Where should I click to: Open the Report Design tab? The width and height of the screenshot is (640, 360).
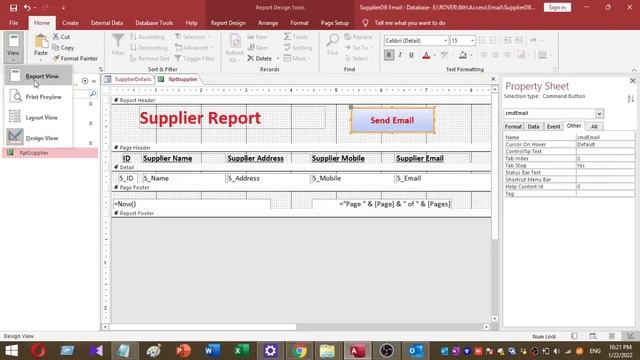[228, 23]
